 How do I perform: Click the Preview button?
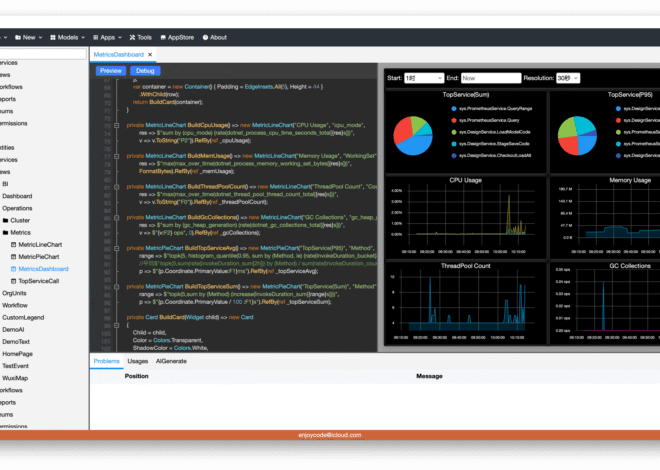(x=111, y=71)
